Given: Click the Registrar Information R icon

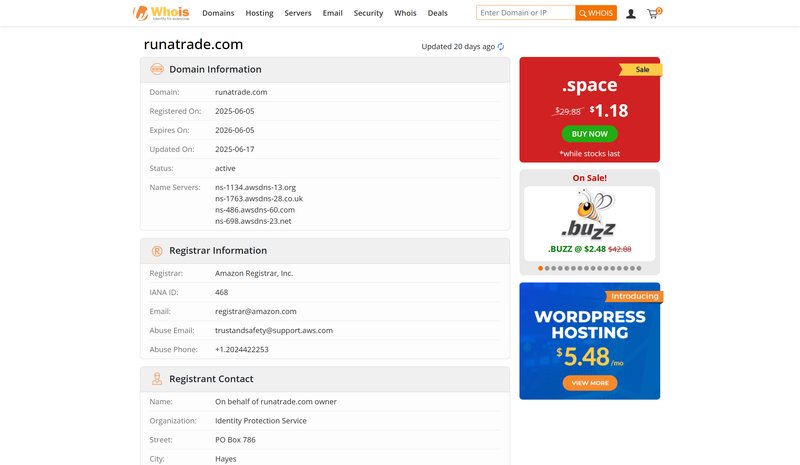Looking at the screenshot, I should click(x=157, y=251).
